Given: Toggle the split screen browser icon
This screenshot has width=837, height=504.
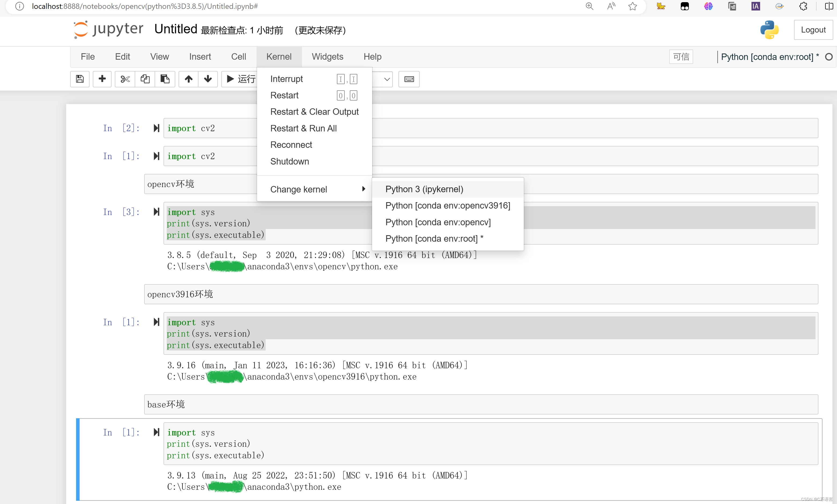Looking at the screenshot, I should point(829,6).
